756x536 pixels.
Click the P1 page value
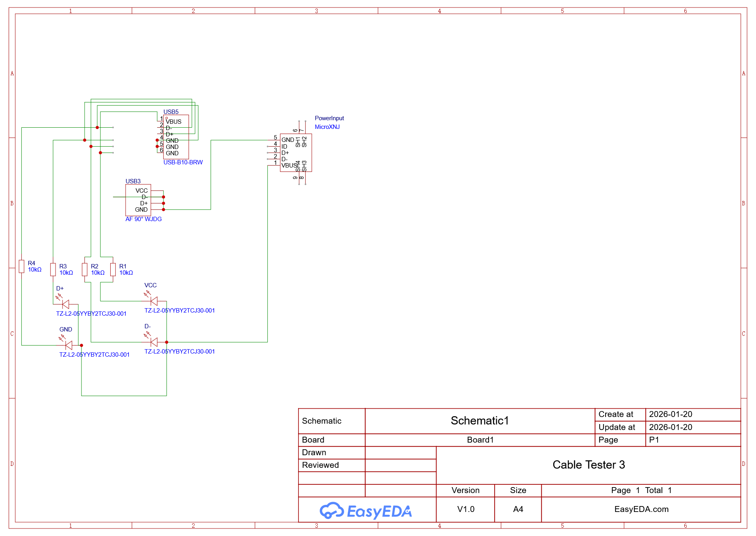[654, 440]
